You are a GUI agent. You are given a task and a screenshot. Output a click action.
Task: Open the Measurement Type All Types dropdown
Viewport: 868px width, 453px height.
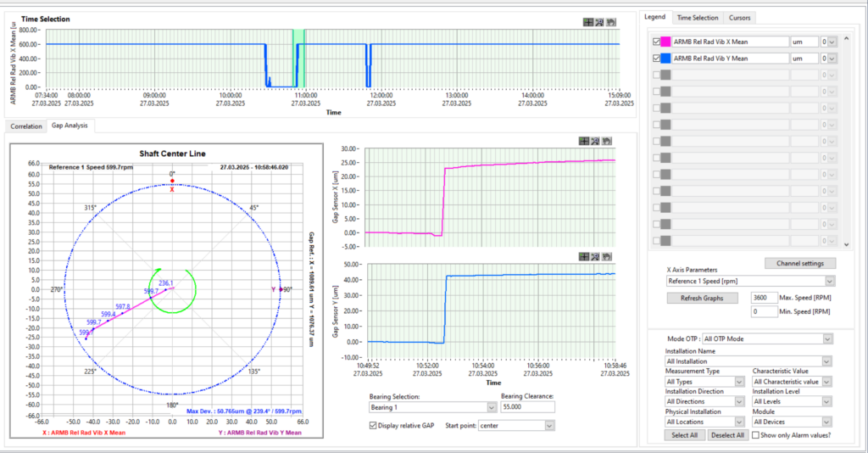704,382
